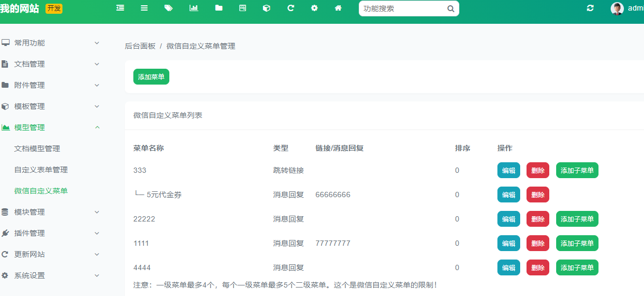Click the cube icon in top toolbar
The image size is (644, 296).
267,8
